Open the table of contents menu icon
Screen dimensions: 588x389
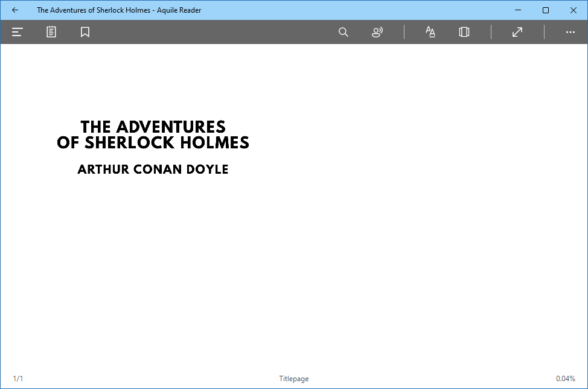pyautogui.click(x=18, y=32)
